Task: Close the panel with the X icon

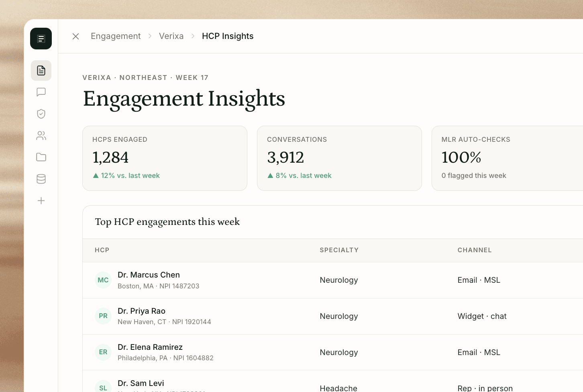Action: (75, 36)
